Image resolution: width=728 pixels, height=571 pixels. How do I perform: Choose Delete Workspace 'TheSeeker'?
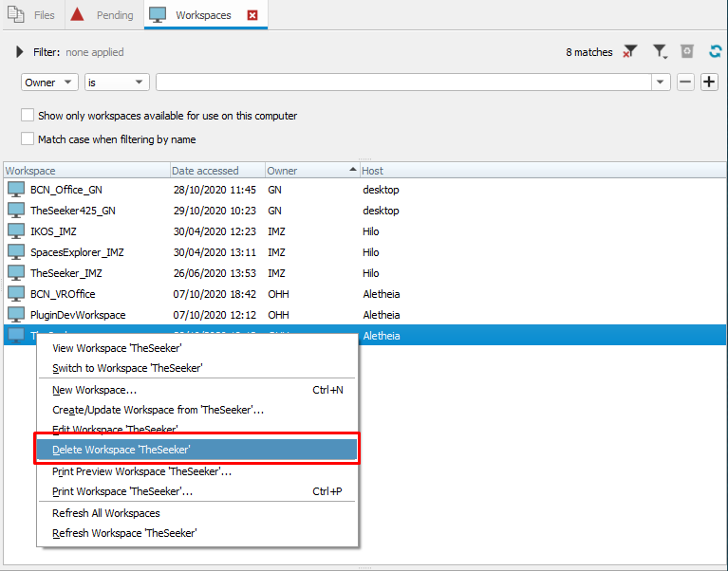click(x=196, y=449)
